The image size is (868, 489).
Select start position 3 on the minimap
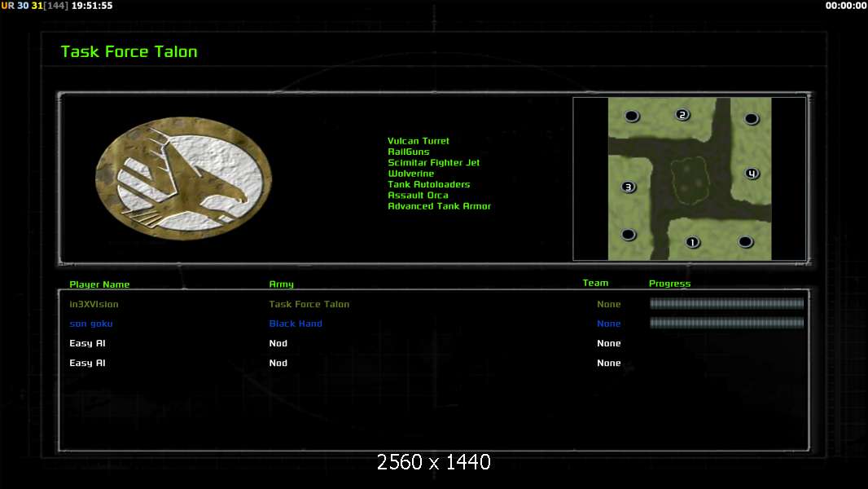tap(628, 187)
